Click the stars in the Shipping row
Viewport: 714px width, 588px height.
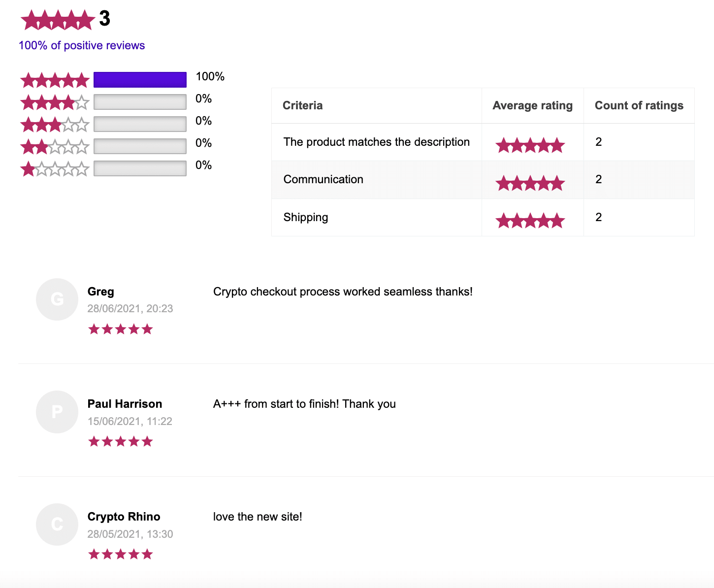pos(530,221)
